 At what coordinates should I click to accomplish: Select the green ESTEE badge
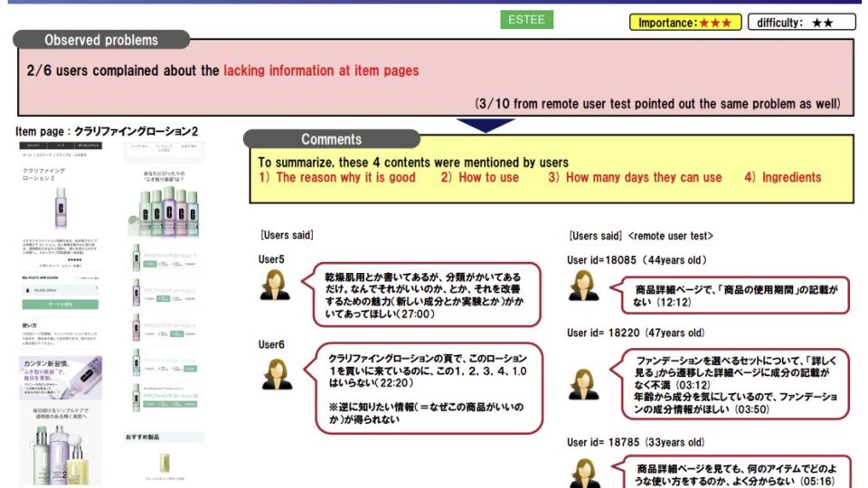pyautogui.click(x=526, y=19)
